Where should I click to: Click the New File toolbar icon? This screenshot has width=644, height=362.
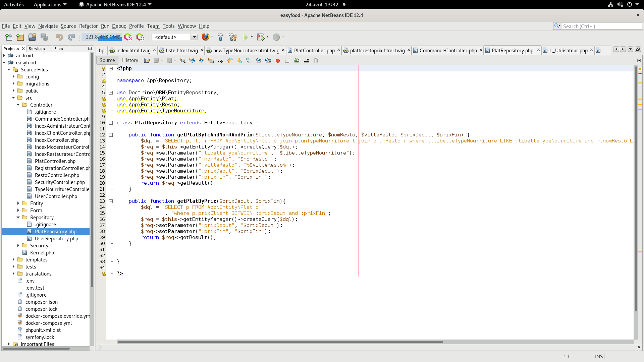[x=9, y=37]
